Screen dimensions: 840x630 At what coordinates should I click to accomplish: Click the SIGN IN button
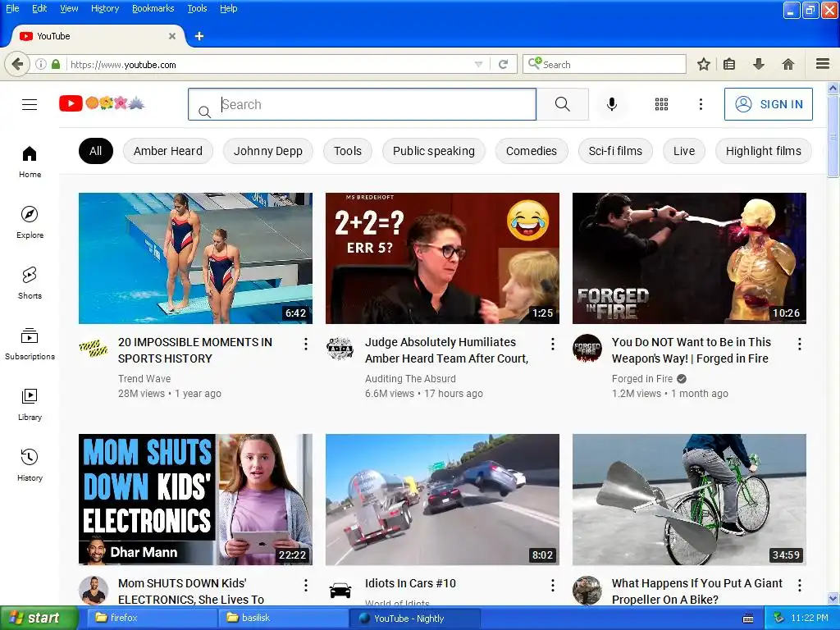(768, 104)
